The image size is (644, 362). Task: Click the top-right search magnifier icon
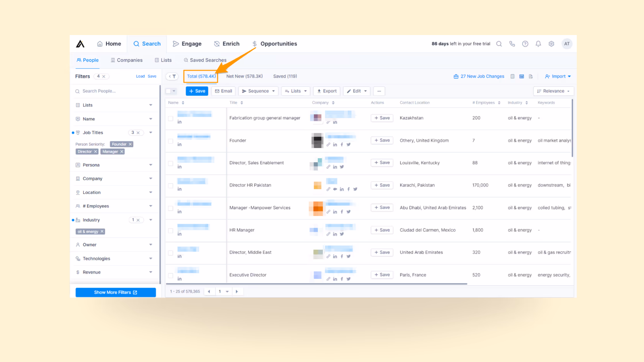[x=499, y=44]
